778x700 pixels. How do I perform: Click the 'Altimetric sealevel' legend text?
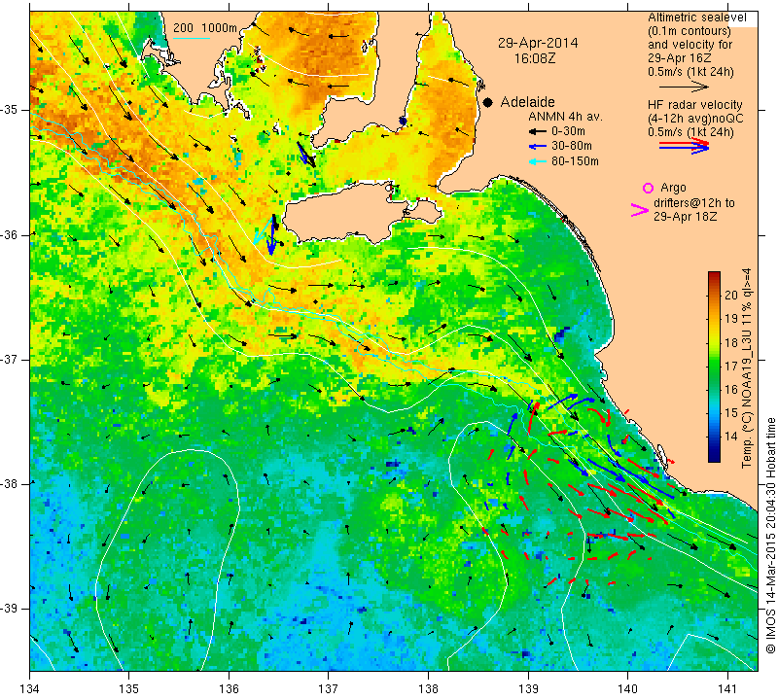pyautogui.click(x=696, y=17)
